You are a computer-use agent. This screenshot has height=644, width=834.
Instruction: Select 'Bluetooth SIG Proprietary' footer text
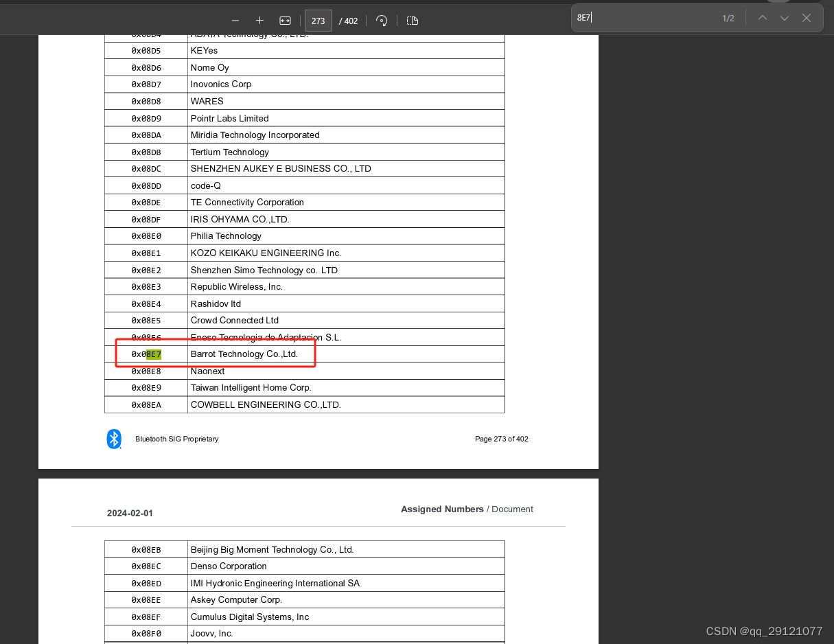[177, 439]
